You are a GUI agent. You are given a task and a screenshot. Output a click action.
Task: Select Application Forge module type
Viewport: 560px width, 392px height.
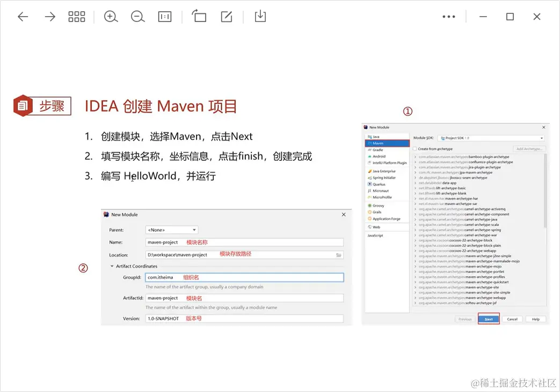[x=387, y=219]
